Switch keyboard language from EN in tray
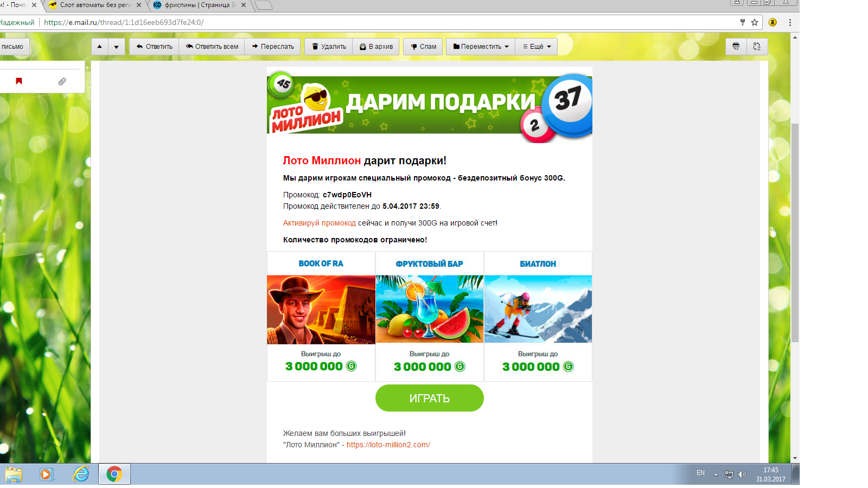This screenshot has height=488, width=868. coord(701,474)
